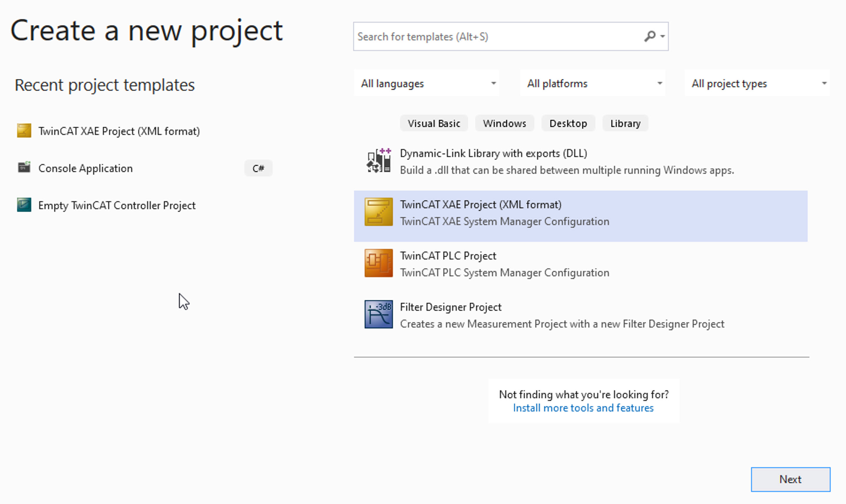Click Creates a new Measurement Project description
The height and width of the screenshot is (504, 846).
pos(562,324)
